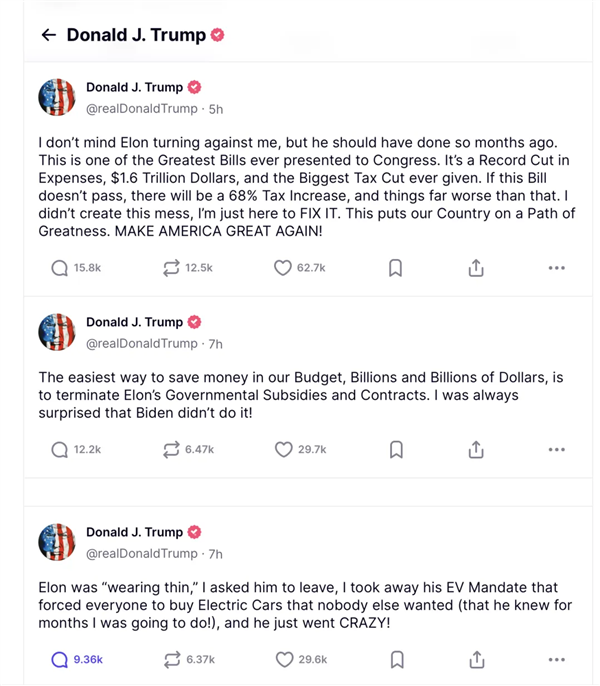Like the Governmental Subsidies post
The width and height of the screenshot is (600, 686).
click(284, 450)
